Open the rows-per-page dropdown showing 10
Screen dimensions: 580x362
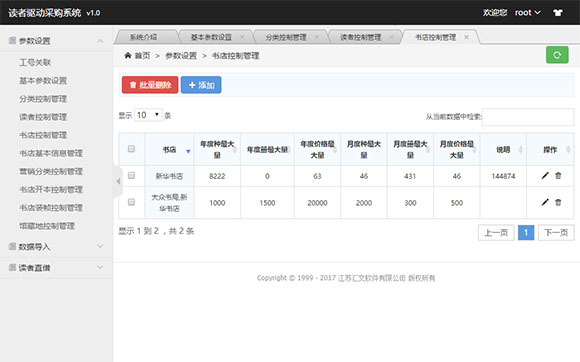[x=148, y=115]
